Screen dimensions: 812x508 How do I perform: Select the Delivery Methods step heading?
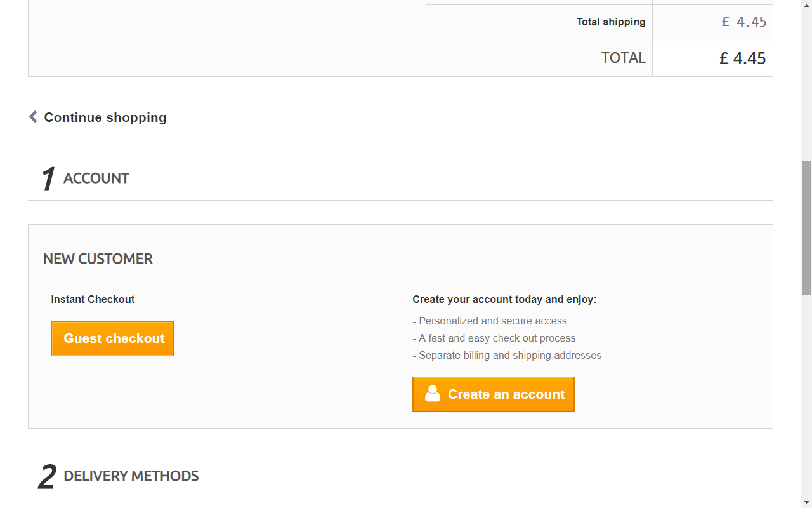pyautogui.click(x=131, y=476)
